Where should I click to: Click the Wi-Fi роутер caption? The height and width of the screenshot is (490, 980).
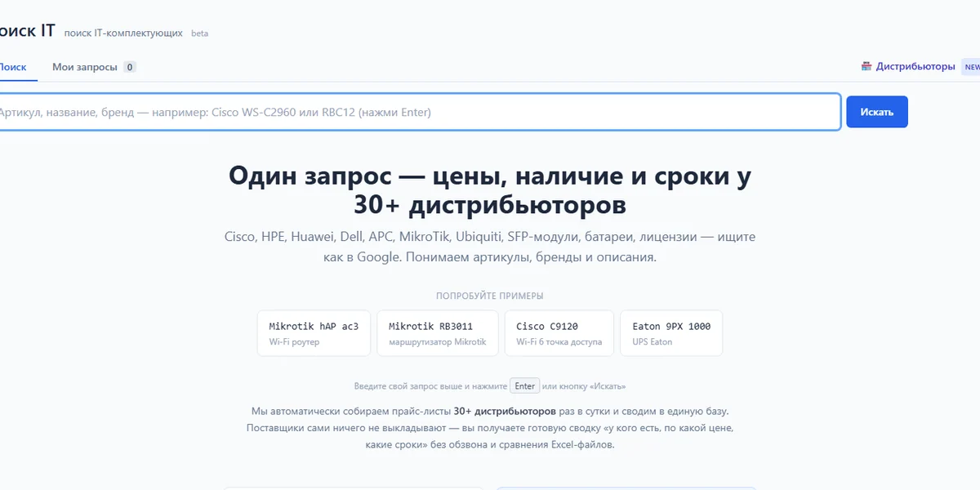click(x=294, y=342)
